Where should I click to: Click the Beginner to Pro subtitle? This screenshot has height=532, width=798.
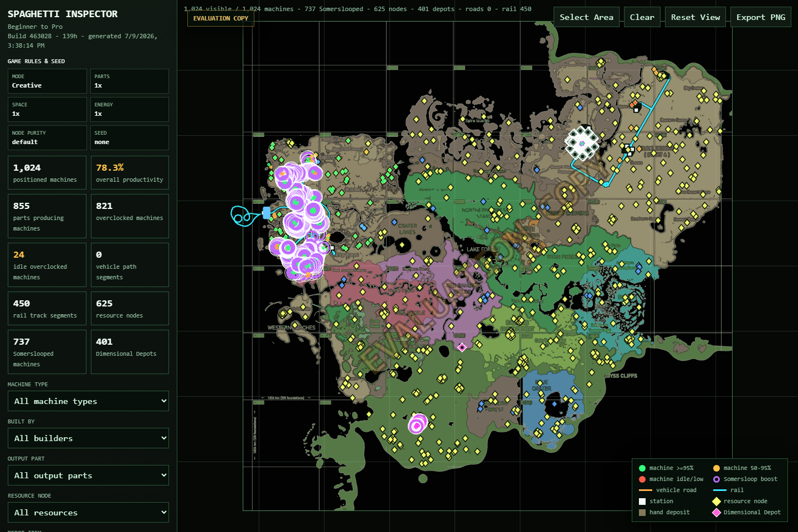click(35, 27)
